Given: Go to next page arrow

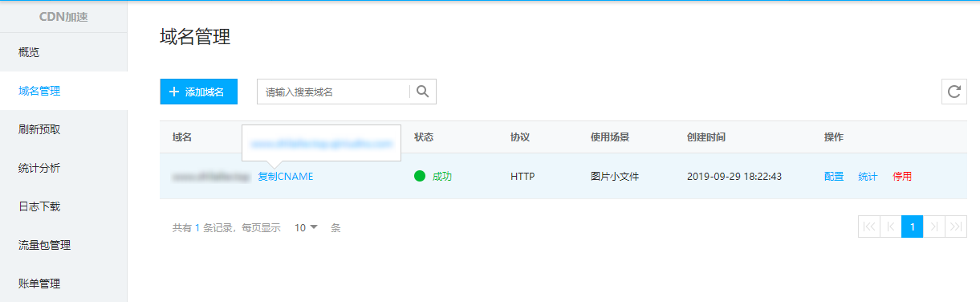Looking at the screenshot, I should pos(933,226).
